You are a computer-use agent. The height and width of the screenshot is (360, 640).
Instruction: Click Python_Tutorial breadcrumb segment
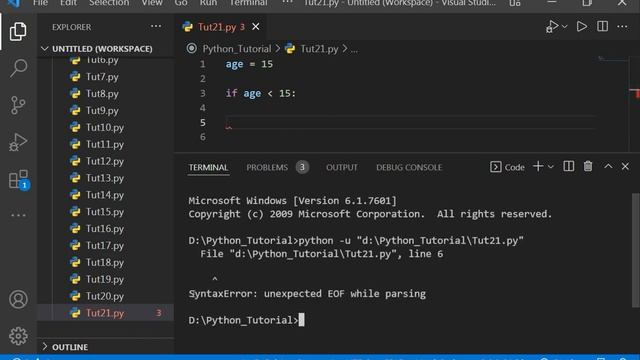pos(237,49)
